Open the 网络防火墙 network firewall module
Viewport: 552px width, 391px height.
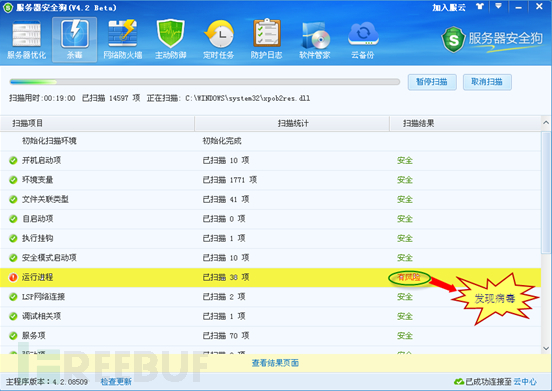point(123,39)
